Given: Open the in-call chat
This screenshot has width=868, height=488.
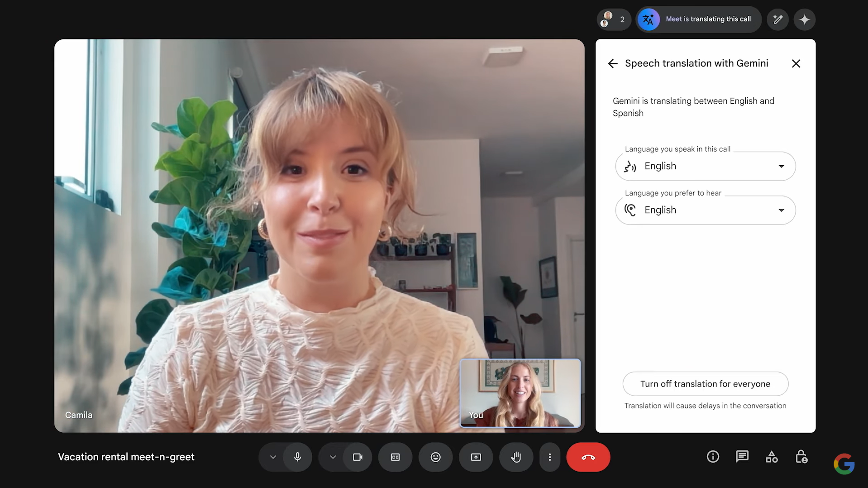Looking at the screenshot, I should pyautogui.click(x=742, y=457).
